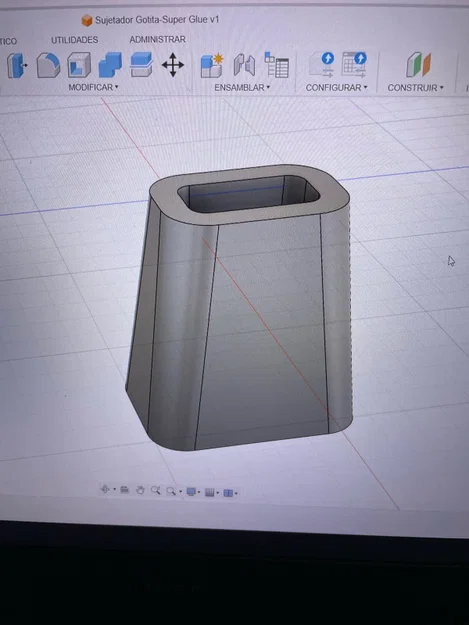Click the Zoom Window (Fit) icon
The width and height of the screenshot is (469, 625).
[x=171, y=491]
